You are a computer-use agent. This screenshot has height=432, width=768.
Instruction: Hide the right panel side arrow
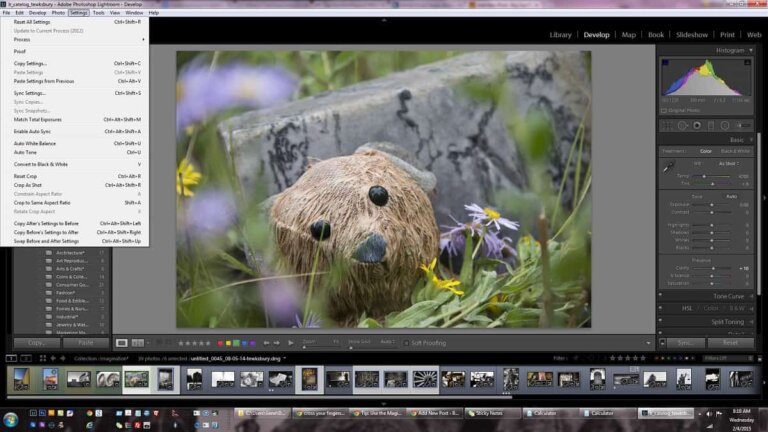(x=764, y=198)
